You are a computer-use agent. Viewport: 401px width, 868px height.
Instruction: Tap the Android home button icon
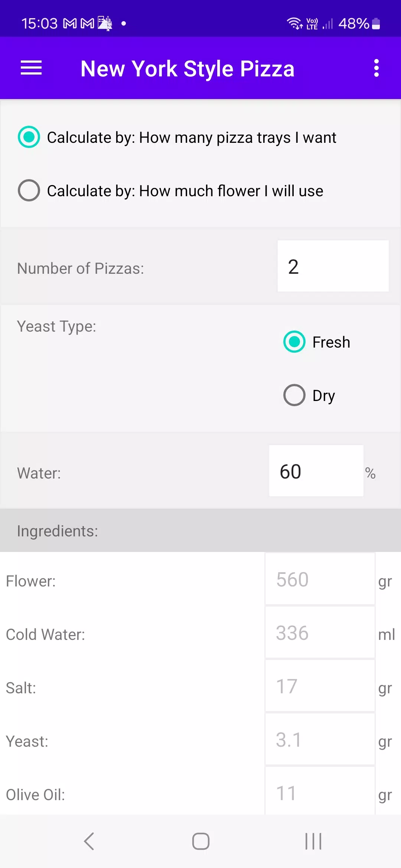click(200, 841)
